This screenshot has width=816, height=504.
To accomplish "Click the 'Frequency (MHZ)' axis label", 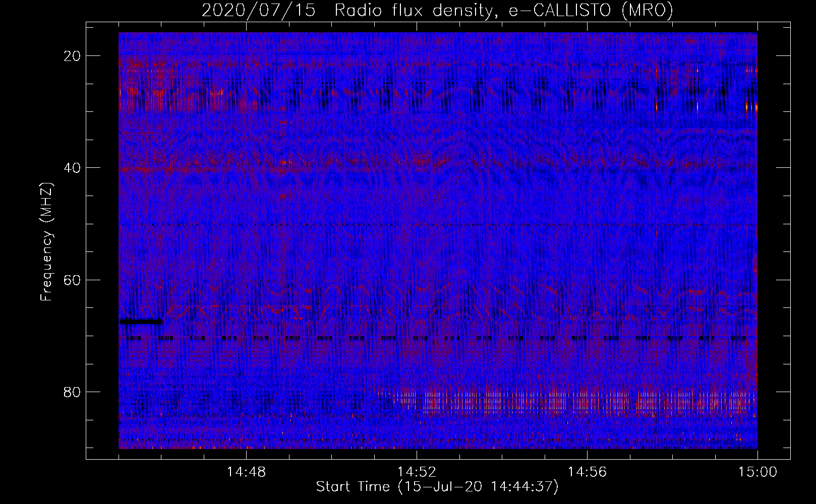I will pyautogui.click(x=46, y=242).
